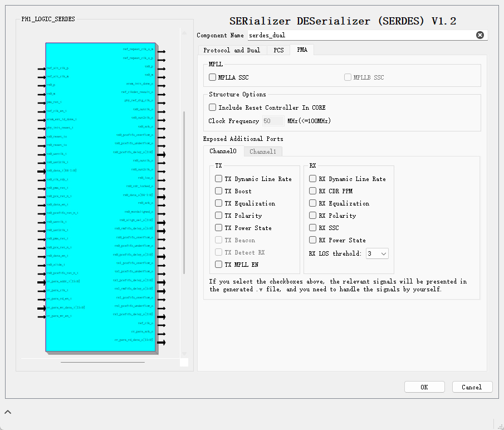Click the up arrow of the diagram's vertical scrollbar

(x=184, y=32)
